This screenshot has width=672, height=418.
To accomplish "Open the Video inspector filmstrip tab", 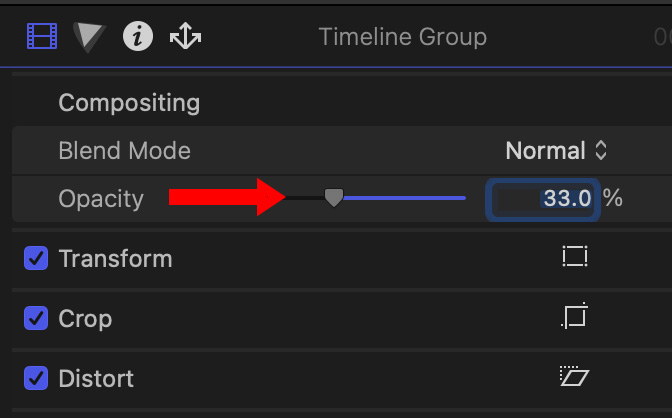I will [x=44, y=38].
